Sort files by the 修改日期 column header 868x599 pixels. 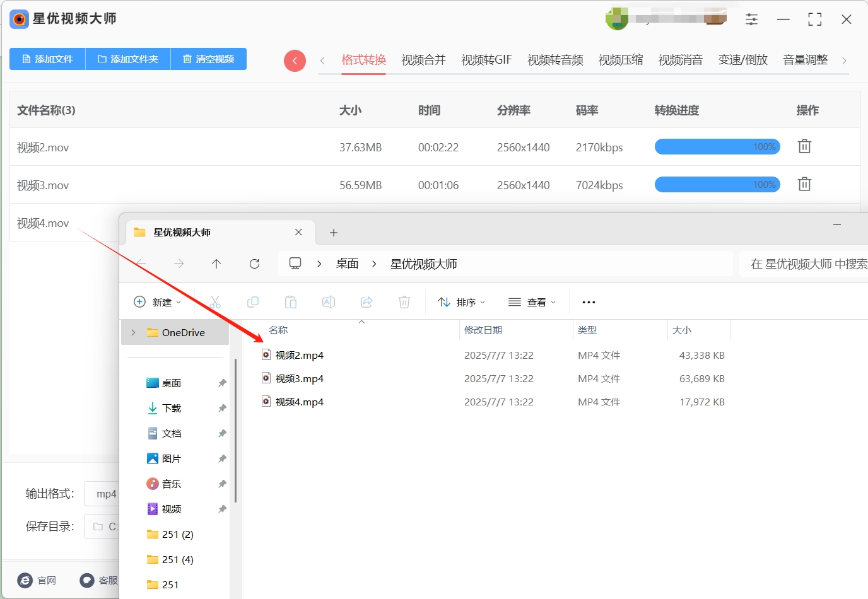coord(483,330)
